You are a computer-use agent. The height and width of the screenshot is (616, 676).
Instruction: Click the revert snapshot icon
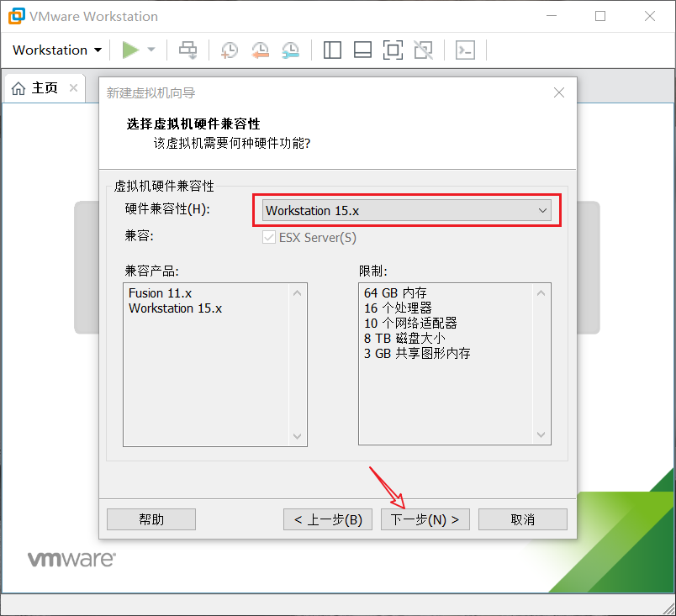click(260, 50)
